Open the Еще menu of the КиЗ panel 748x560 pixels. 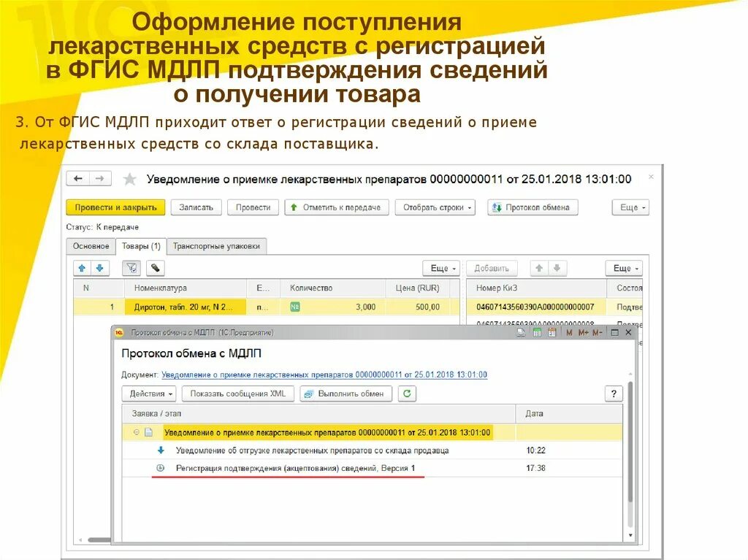coord(624,269)
